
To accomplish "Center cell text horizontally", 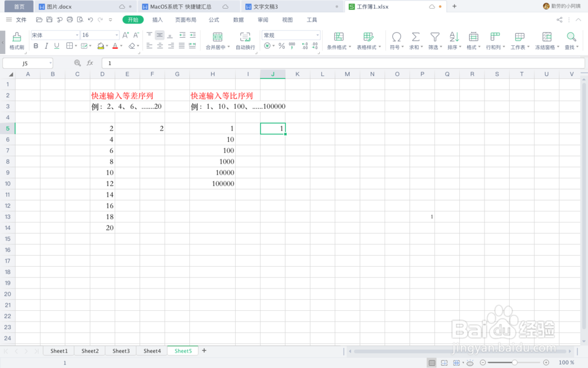I will pos(160,46).
